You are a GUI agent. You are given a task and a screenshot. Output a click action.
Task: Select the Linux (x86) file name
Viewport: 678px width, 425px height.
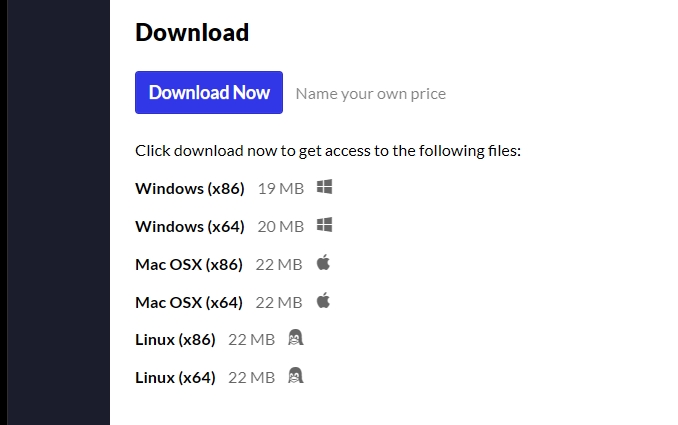(x=175, y=340)
